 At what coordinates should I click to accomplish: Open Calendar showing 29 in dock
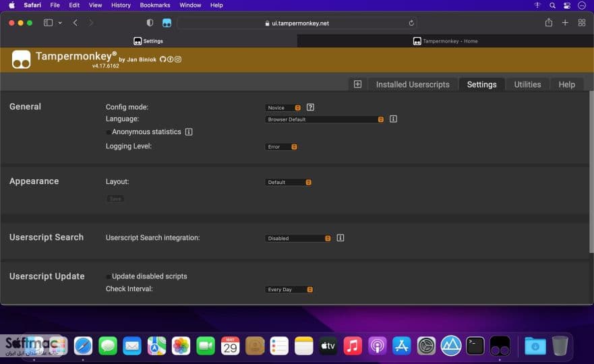coord(230,345)
